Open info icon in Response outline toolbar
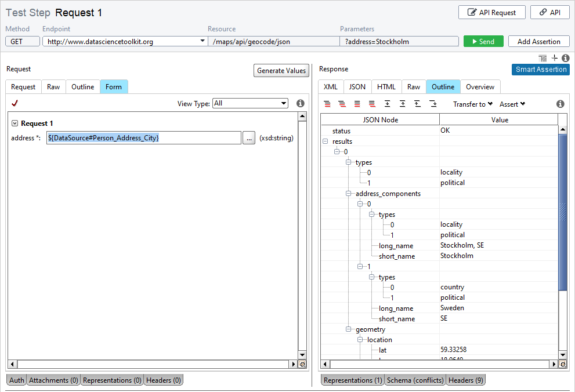Screen dimensions: 575x392 pos(560,104)
